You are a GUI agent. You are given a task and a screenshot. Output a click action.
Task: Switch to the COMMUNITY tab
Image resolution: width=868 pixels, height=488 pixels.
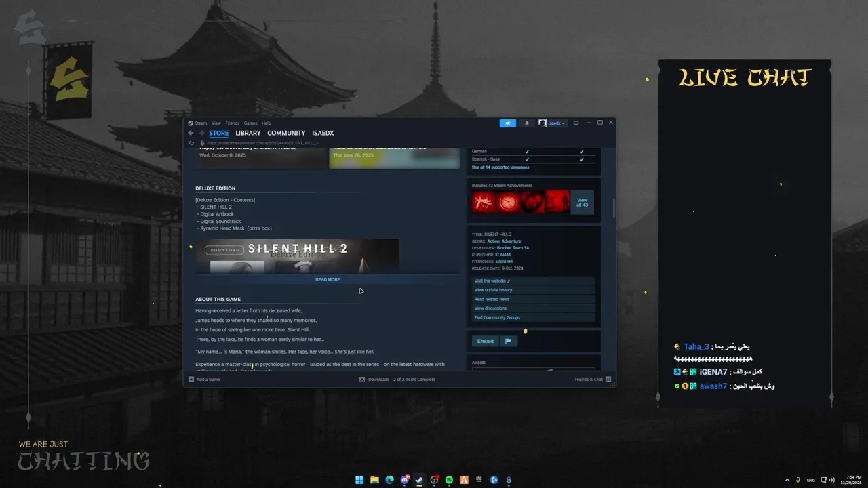(x=286, y=133)
